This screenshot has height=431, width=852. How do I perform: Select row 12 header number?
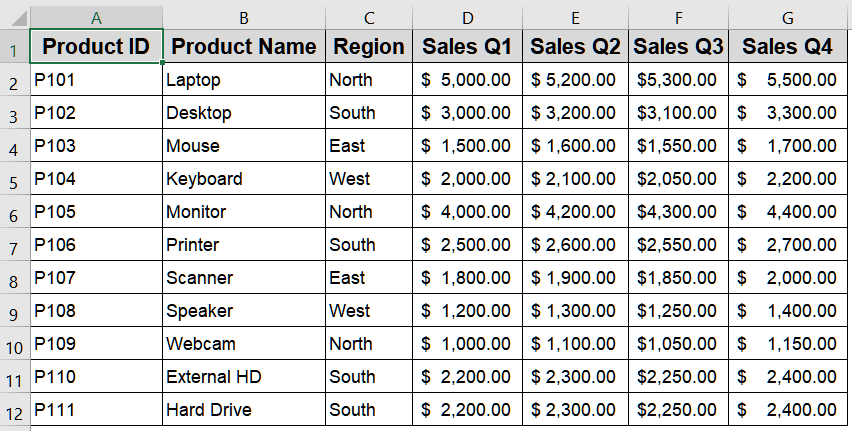[x=14, y=411]
